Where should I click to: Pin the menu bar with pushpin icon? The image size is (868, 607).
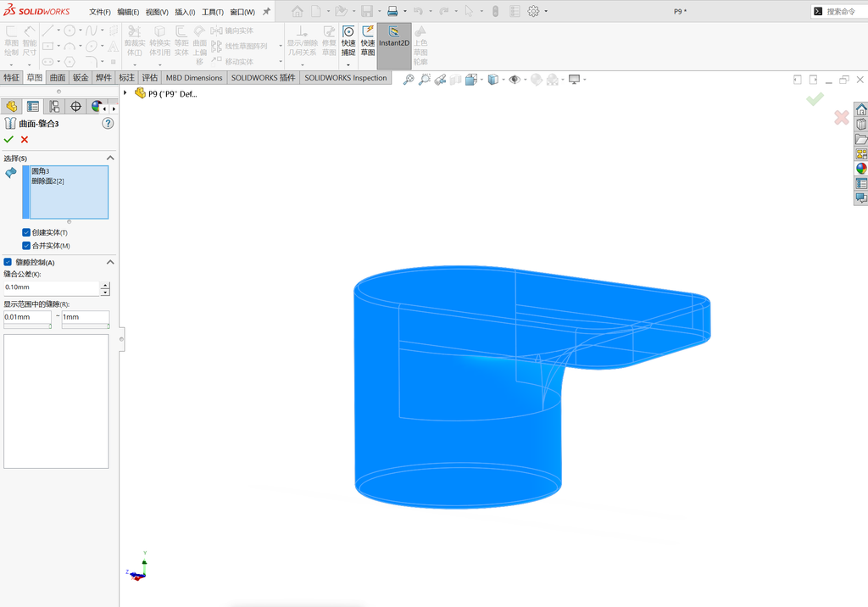266,11
